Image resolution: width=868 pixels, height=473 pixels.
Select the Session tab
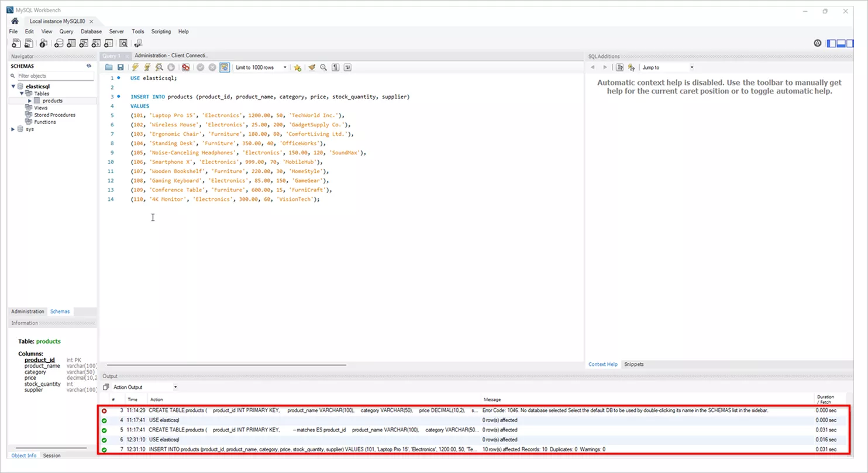coord(51,455)
